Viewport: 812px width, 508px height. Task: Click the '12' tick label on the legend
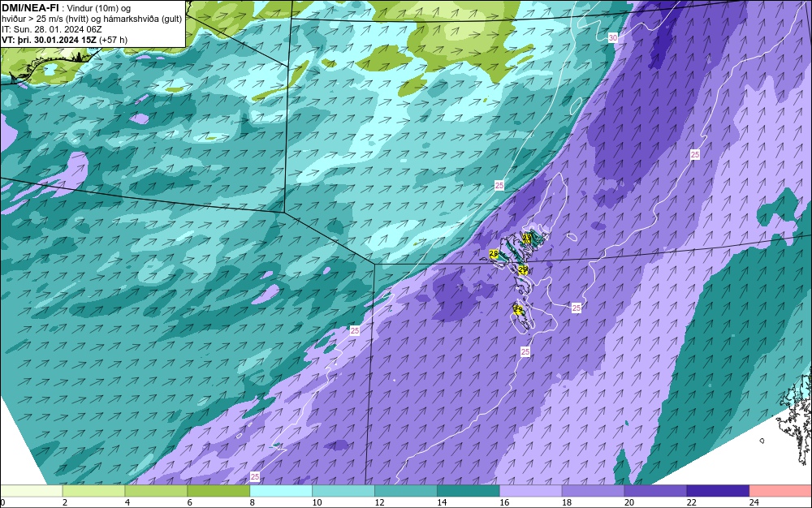(x=379, y=502)
